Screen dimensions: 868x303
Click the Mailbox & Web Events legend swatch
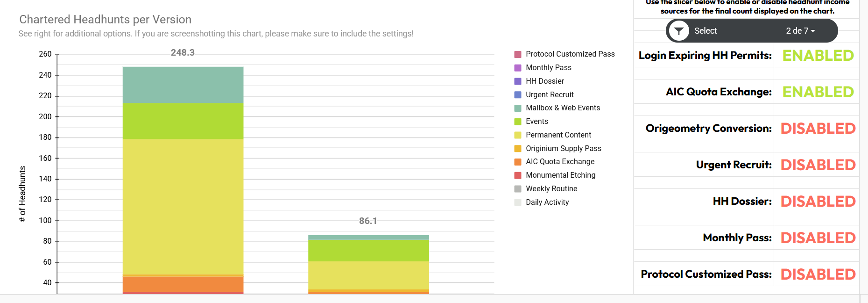click(518, 108)
